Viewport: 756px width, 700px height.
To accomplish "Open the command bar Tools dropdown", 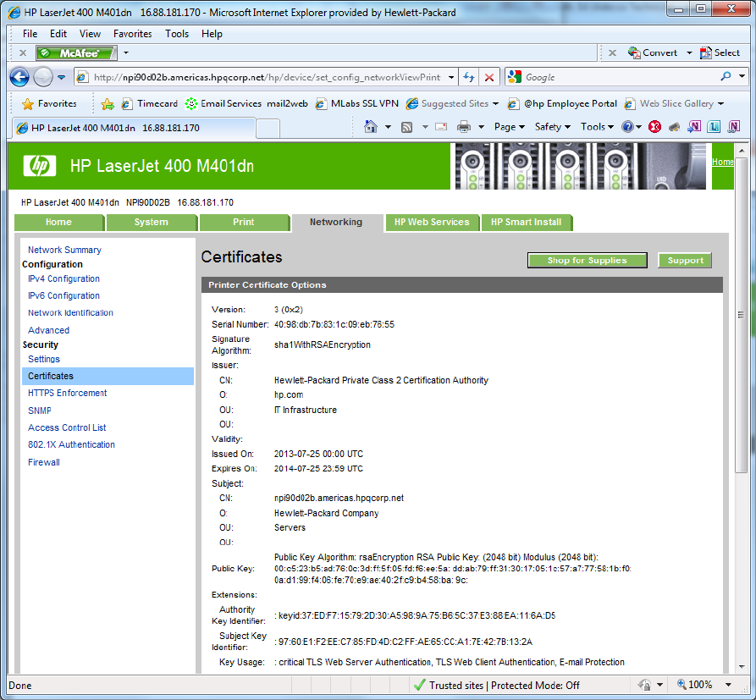I will pos(597,127).
